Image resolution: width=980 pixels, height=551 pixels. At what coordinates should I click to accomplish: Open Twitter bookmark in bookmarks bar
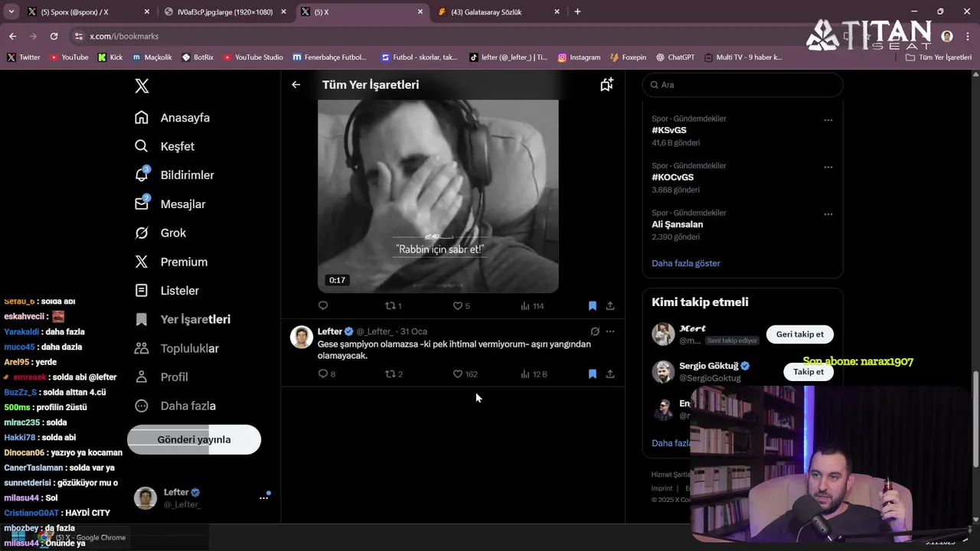click(x=24, y=57)
